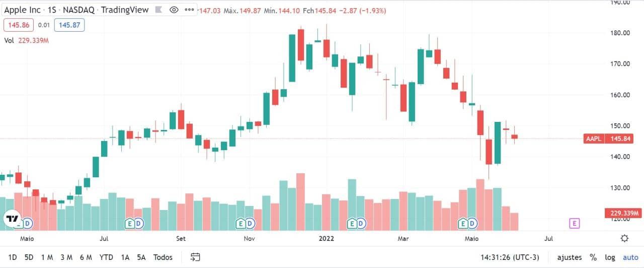
Task: Click the red sell price 145.86 button
Action: click(18, 25)
